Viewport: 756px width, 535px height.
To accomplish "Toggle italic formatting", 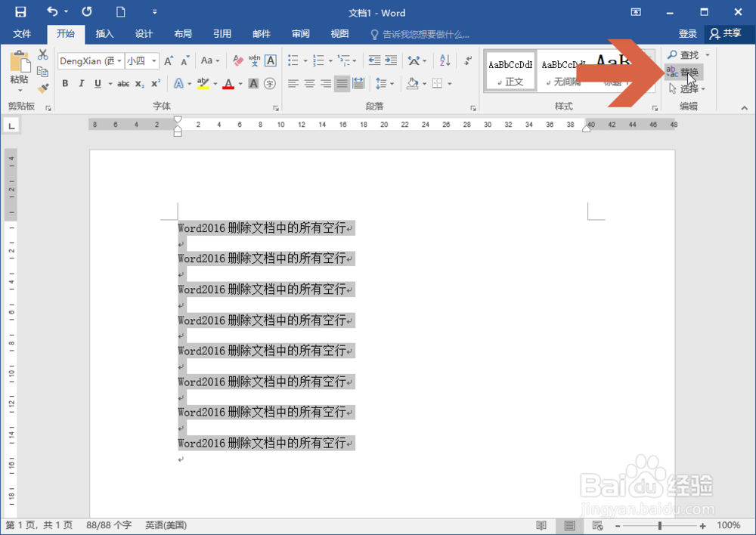I will [82, 84].
